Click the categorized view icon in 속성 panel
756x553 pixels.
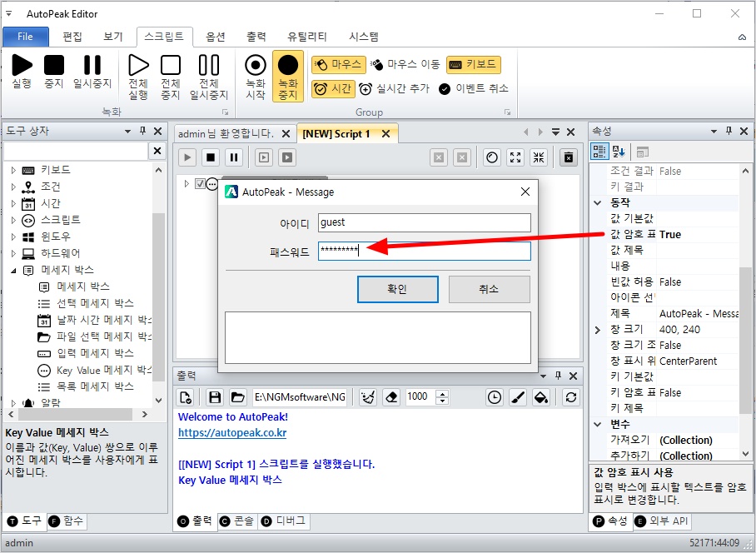click(x=599, y=152)
